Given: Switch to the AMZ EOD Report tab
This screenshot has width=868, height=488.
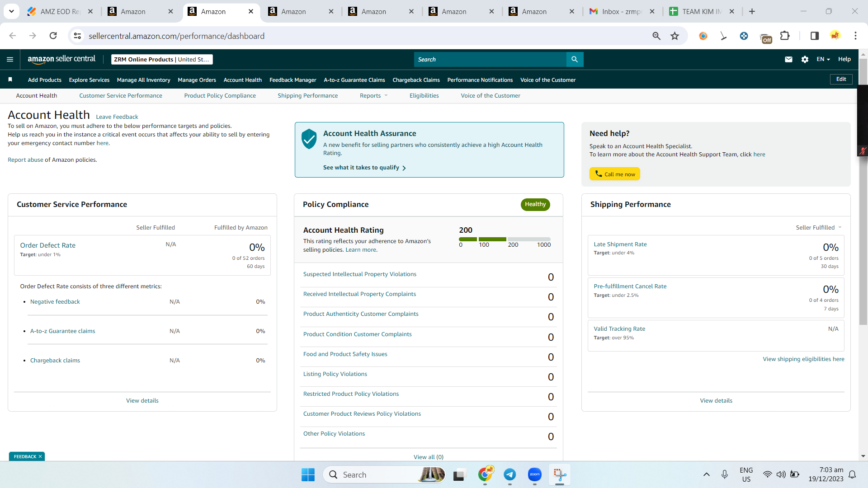Looking at the screenshot, I should pyautogui.click(x=60, y=11).
